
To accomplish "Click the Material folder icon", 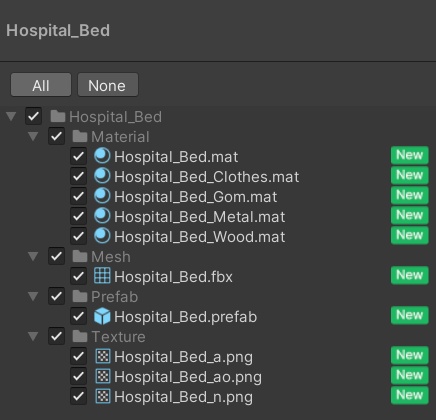I will click(80, 136).
